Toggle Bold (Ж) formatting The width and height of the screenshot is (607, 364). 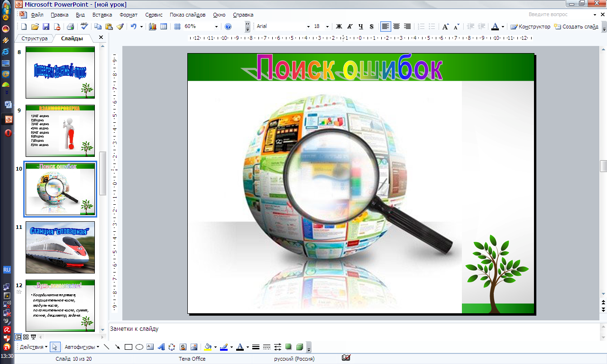[339, 27]
